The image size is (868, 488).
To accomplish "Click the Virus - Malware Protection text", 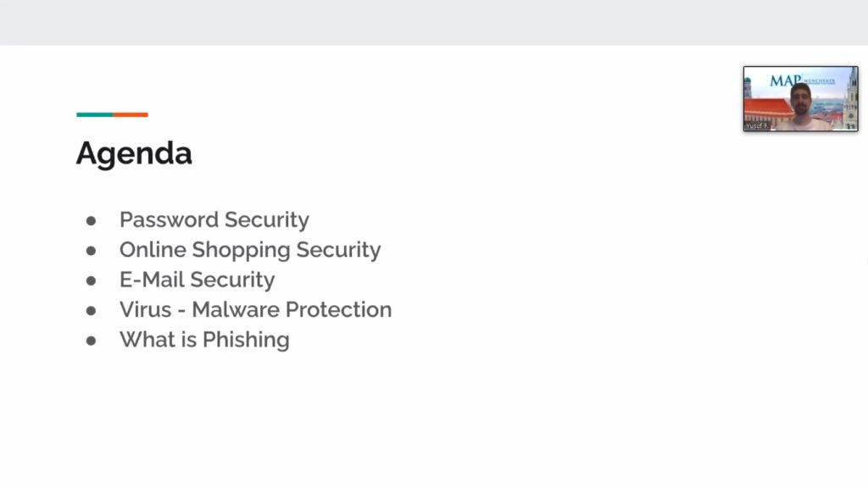I will point(255,309).
